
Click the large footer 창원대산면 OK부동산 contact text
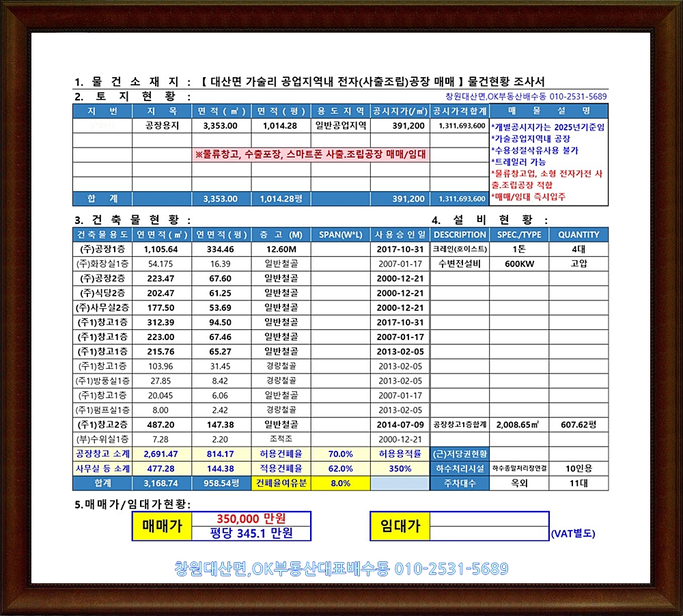pyautogui.click(x=341, y=568)
